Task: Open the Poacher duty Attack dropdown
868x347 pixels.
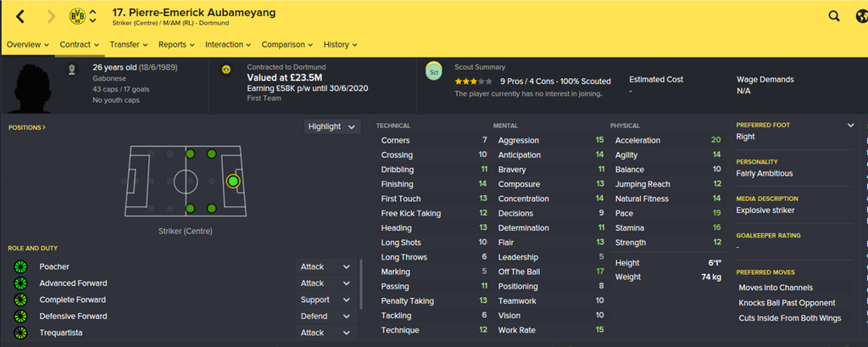Action: (x=326, y=266)
